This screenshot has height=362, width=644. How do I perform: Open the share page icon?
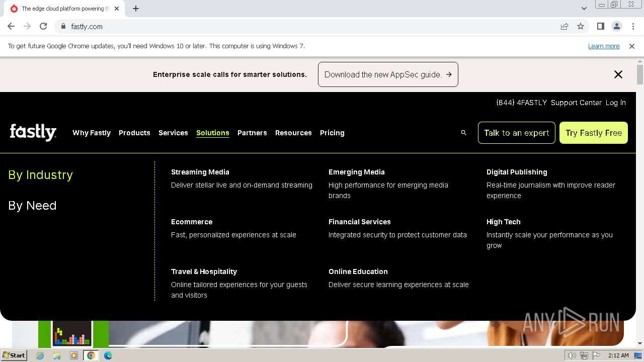click(565, 27)
